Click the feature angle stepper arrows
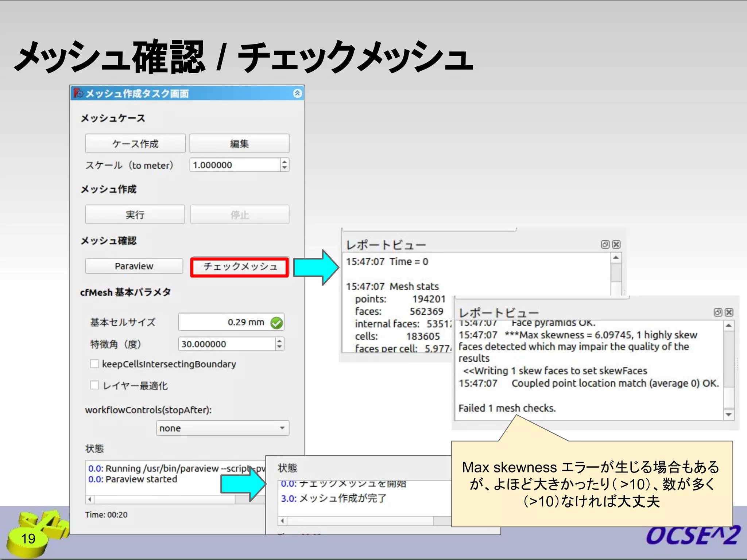 (279, 344)
